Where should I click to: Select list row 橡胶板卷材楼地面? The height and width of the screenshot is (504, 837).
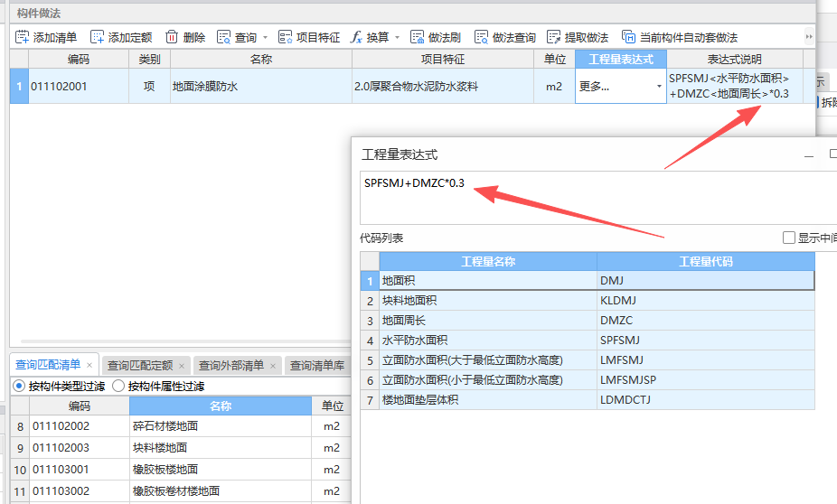coord(181,490)
